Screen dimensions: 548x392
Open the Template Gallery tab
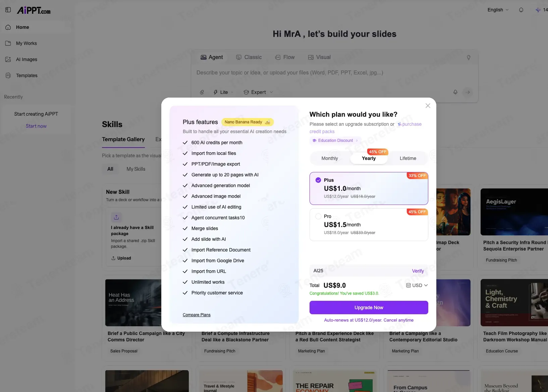[x=123, y=139]
